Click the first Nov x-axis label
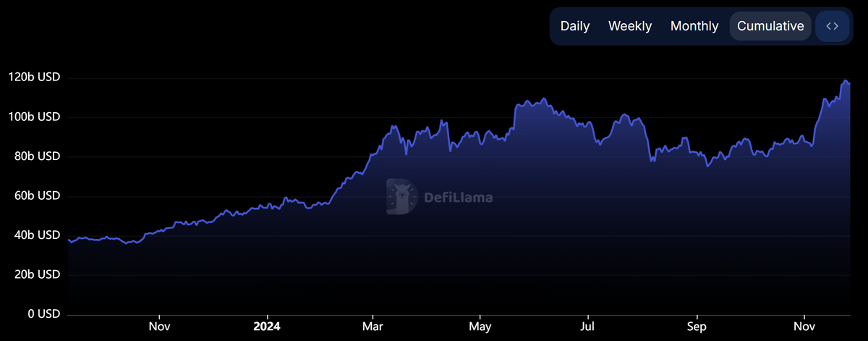 point(158,327)
